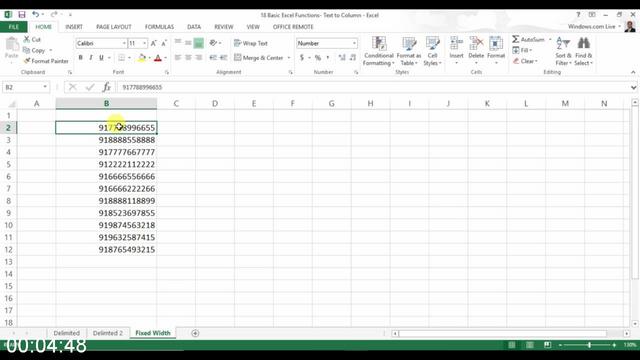Screen dimensions: 640x360
Task: Apply the yellow fill color bucket
Action: [142, 58]
